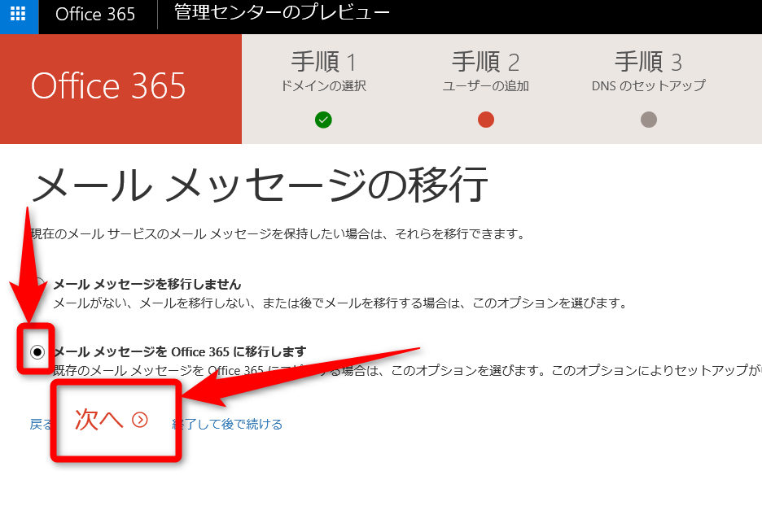Click the gray circle indicator under 手順 3
Viewport: 762px width, 532px height.
(x=648, y=120)
